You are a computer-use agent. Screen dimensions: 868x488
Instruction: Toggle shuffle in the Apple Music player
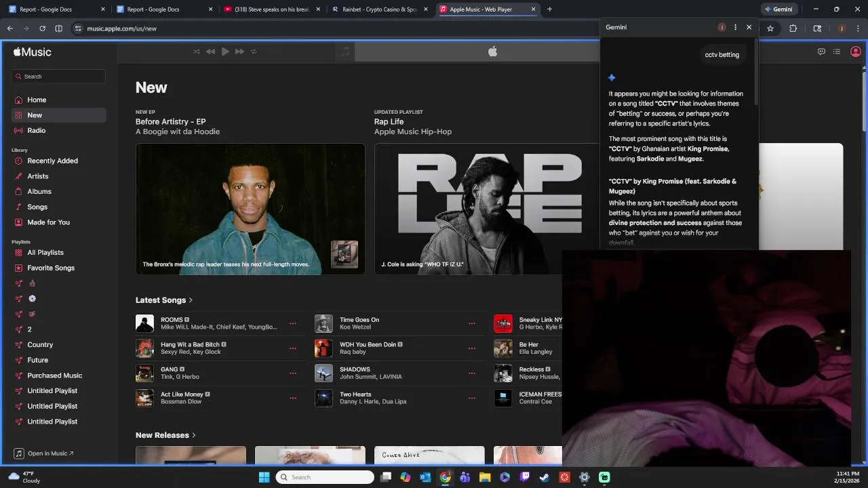coord(197,52)
